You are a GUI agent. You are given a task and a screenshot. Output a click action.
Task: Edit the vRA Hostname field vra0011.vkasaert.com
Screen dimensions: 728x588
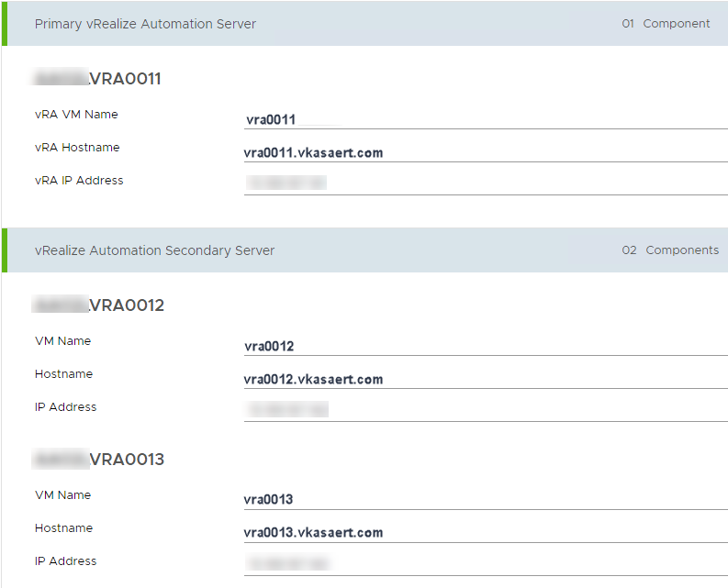[485, 153]
